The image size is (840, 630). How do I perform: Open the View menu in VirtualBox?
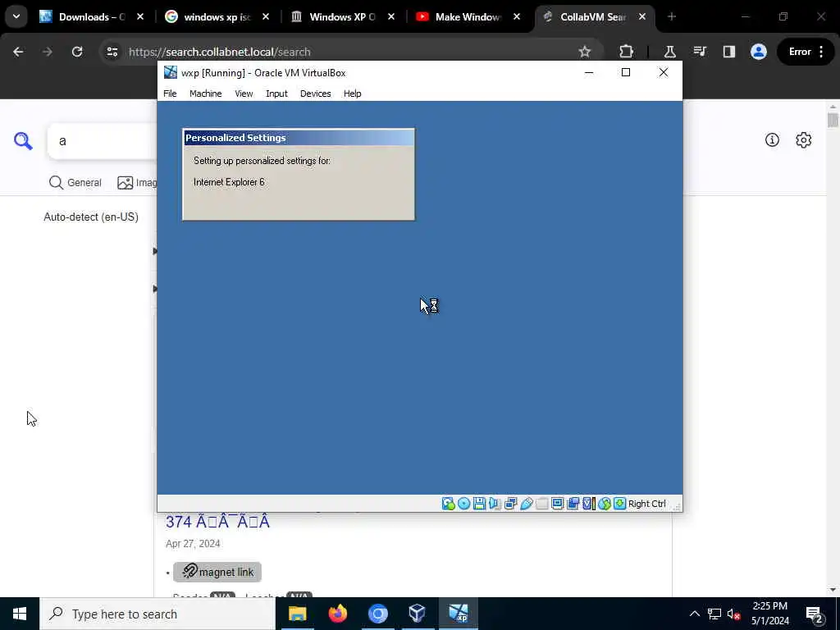[x=244, y=94]
